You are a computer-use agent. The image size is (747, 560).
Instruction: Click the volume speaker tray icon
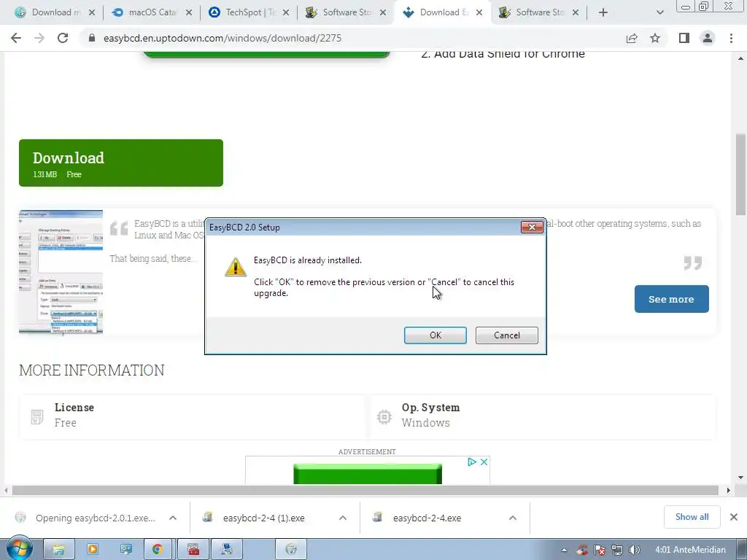click(x=634, y=550)
